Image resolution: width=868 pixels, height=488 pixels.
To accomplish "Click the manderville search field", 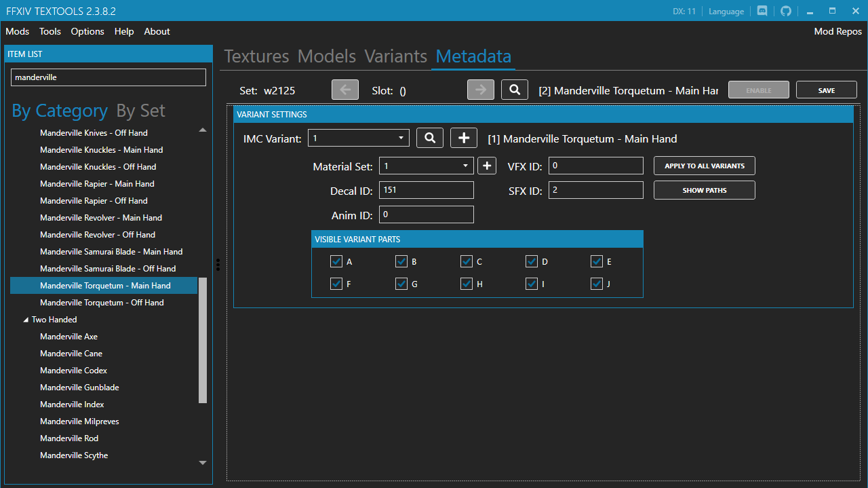I will click(108, 77).
